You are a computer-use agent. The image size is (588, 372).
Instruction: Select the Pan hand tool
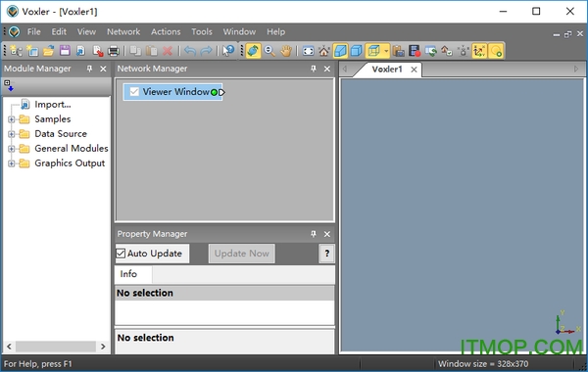[x=286, y=51]
